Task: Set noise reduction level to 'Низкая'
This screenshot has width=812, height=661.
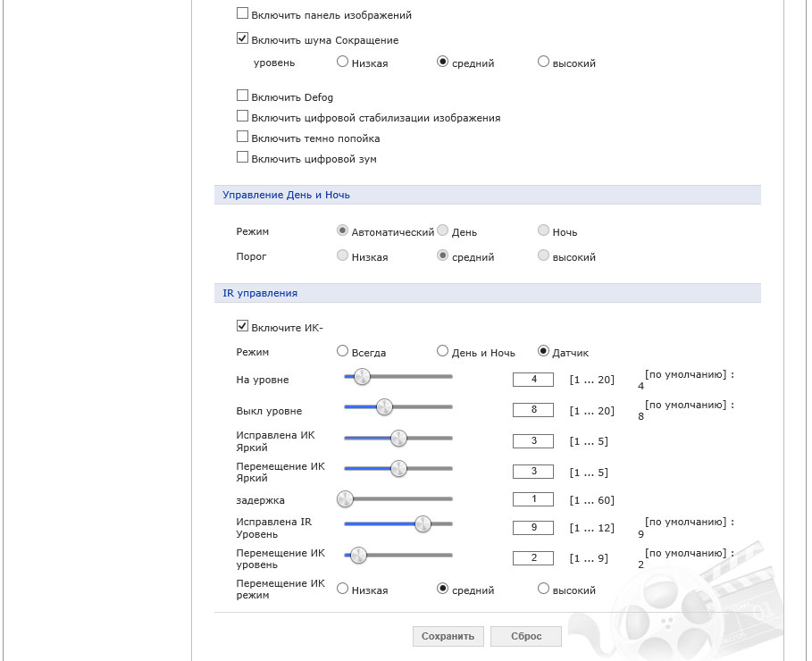Action: click(342, 63)
